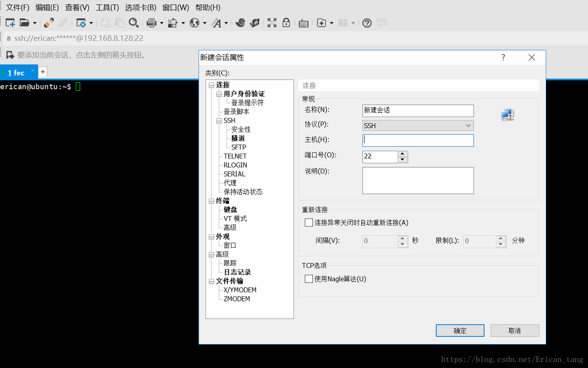Click the fullscreen toggle icon in toolbar

[272, 23]
